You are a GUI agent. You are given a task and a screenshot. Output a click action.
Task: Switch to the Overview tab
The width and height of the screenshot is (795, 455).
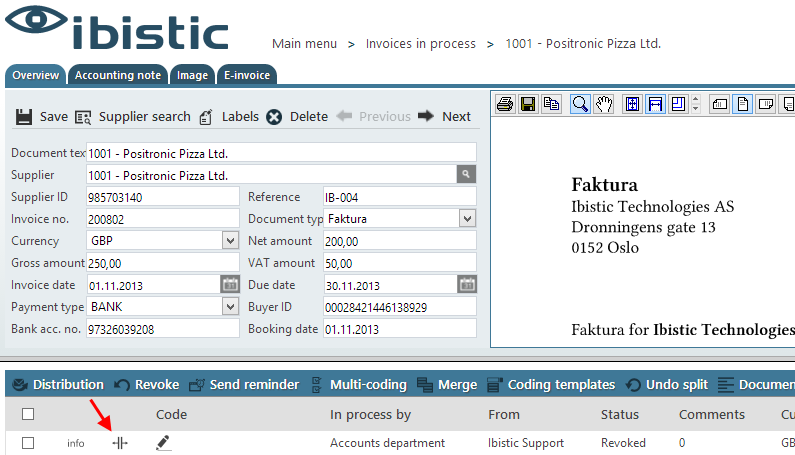(35, 76)
